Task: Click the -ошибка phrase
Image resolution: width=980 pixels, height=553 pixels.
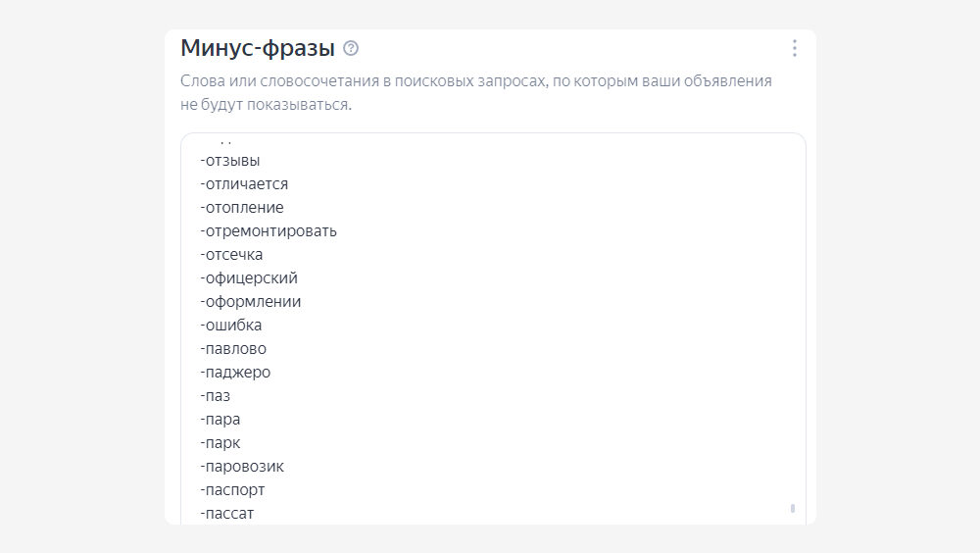Action: (x=231, y=326)
